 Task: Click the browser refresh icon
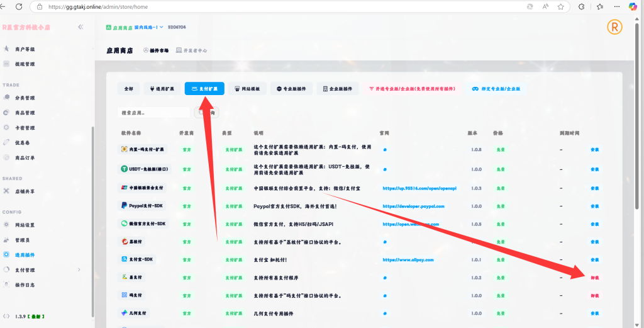(19, 7)
